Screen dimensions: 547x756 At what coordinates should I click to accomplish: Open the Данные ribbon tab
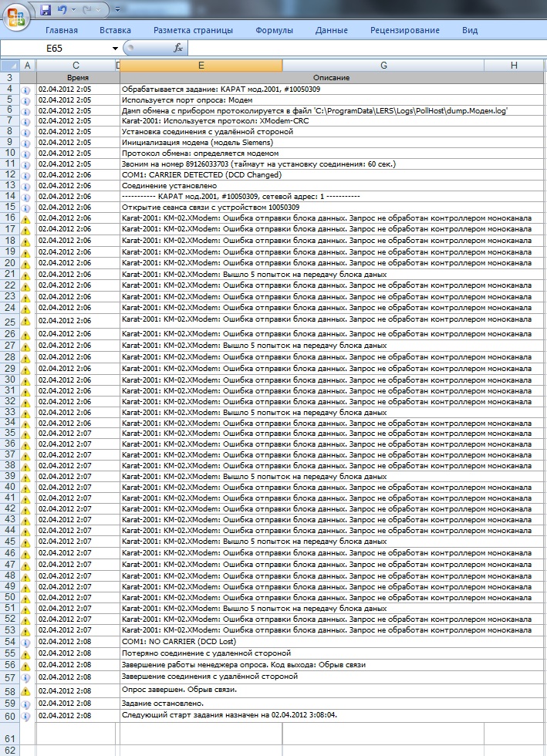[x=332, y=30]
